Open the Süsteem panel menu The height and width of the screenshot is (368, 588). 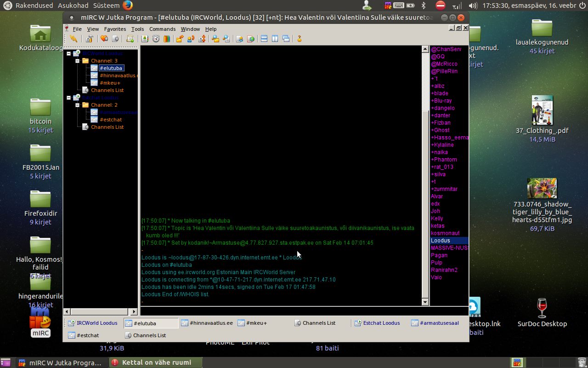[106, 6]
